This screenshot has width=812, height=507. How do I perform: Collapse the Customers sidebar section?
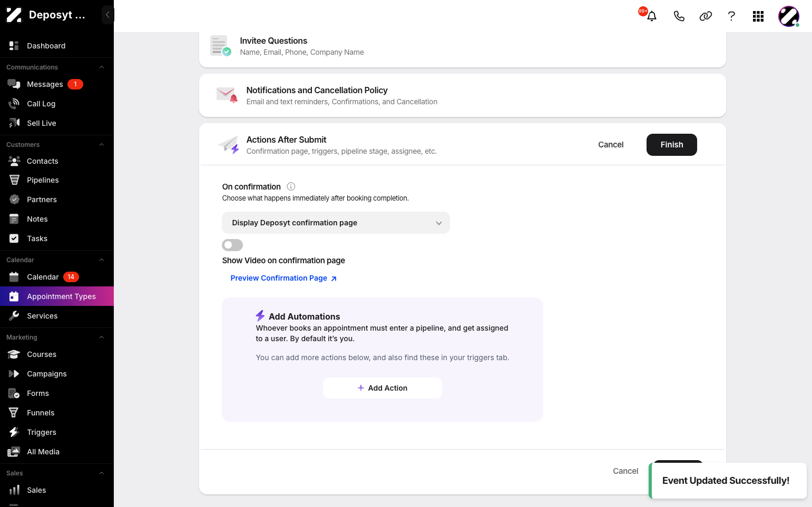coord(102,145)
